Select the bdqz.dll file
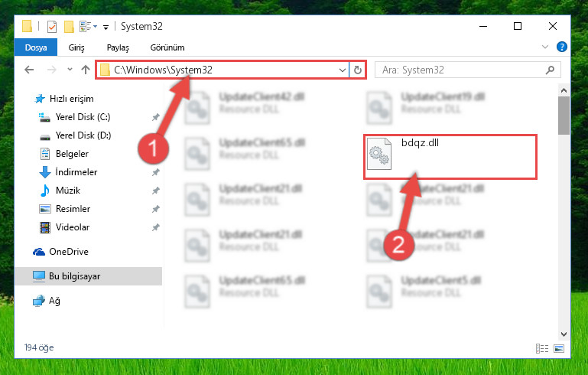 [x=450, y=157]
